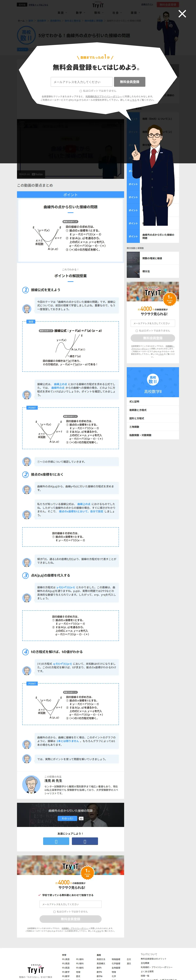Share on Twitter with the light blue button
Viewport: 196px width, 980px height.
56,841
